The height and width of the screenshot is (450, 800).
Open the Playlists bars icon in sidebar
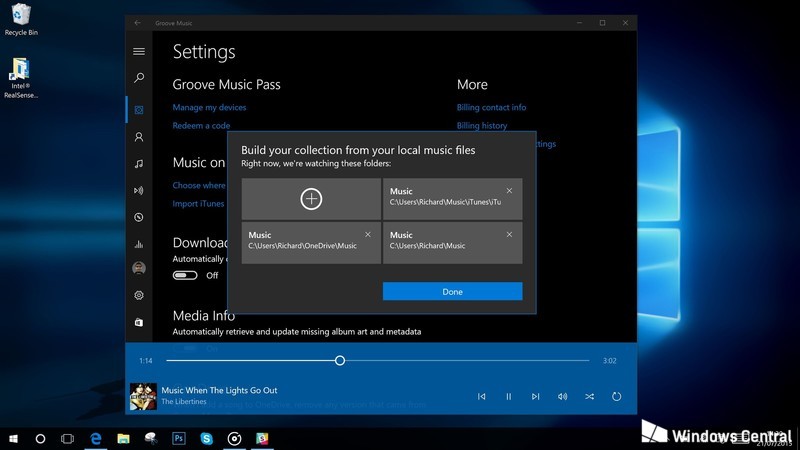click(x=139, y=244)
